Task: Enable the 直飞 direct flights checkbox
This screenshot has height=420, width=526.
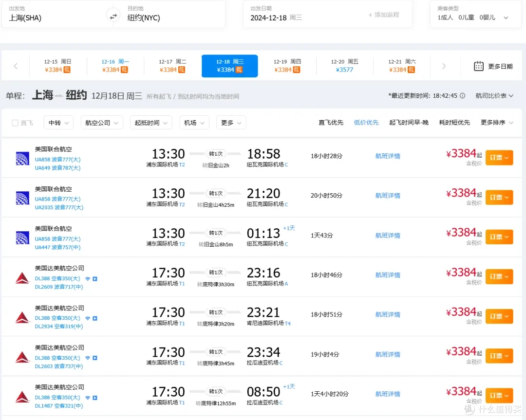Action: coord(15,123)
